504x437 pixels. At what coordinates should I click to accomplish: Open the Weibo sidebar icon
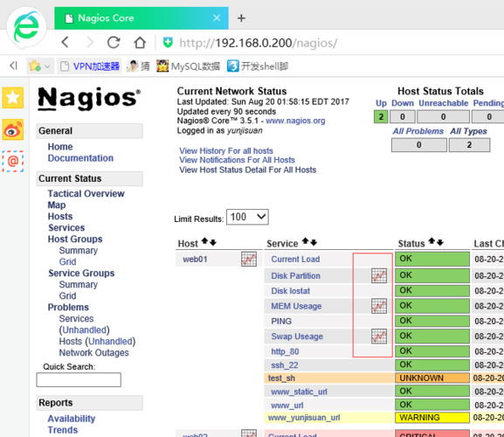pos(13,129)
